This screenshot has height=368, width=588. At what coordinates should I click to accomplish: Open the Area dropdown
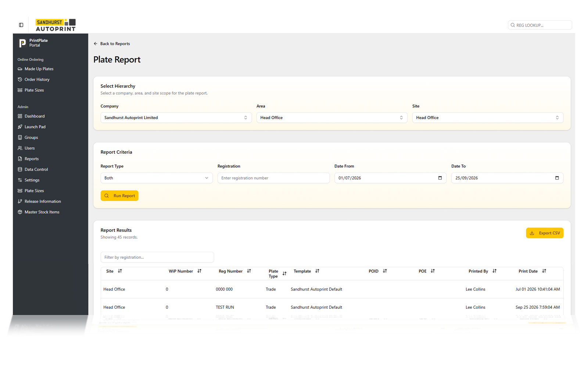[332, 118]
